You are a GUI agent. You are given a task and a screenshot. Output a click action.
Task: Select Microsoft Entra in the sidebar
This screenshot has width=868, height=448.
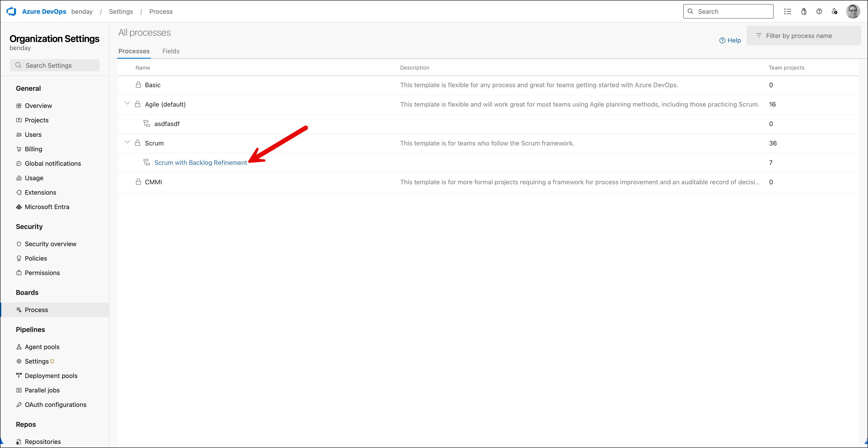tap(47, 206)
